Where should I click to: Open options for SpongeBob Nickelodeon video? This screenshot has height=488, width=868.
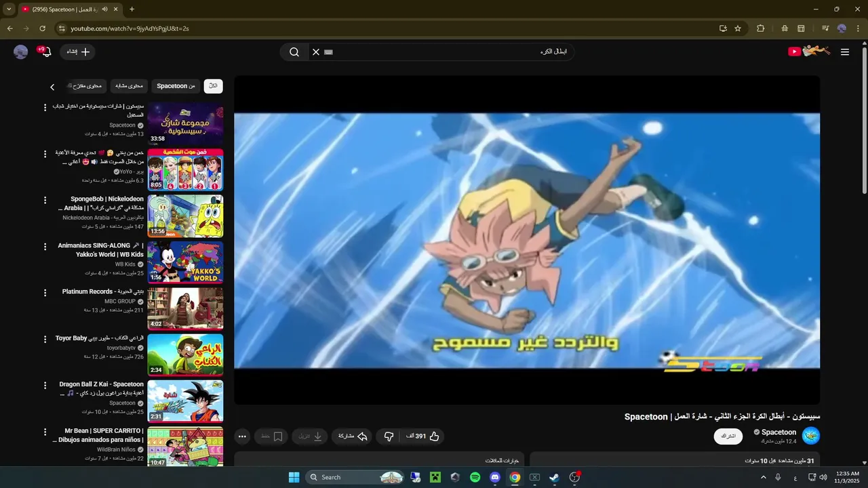45,200
